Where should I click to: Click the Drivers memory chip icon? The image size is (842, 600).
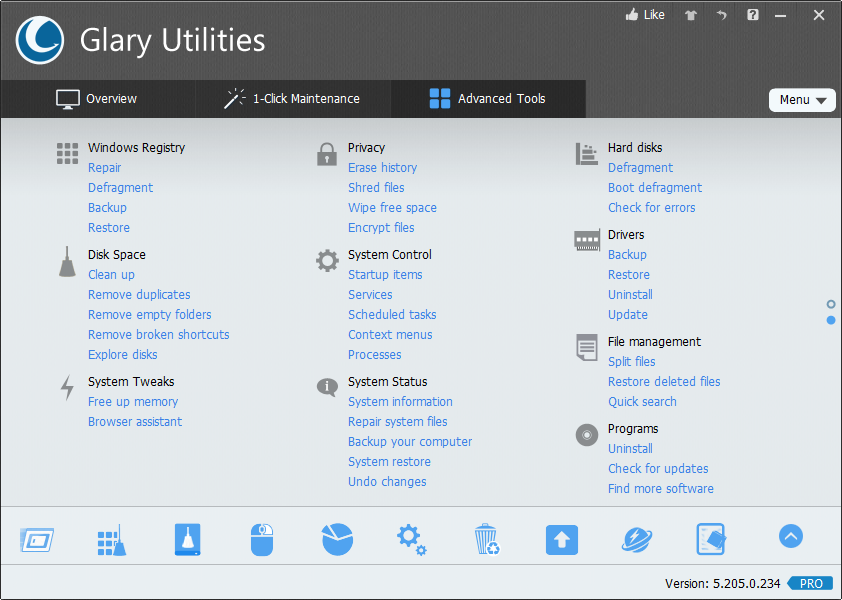pos(587,240)
